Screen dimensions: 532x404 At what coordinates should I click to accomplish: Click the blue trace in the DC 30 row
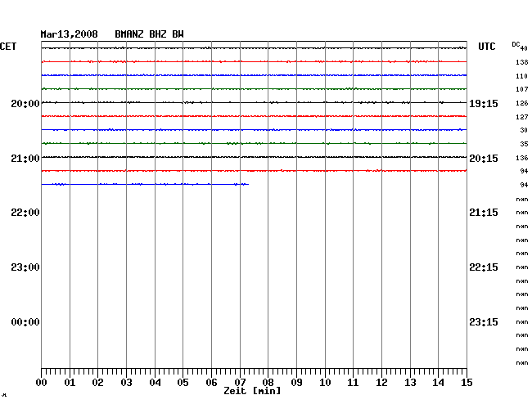[x=254, y=130]
